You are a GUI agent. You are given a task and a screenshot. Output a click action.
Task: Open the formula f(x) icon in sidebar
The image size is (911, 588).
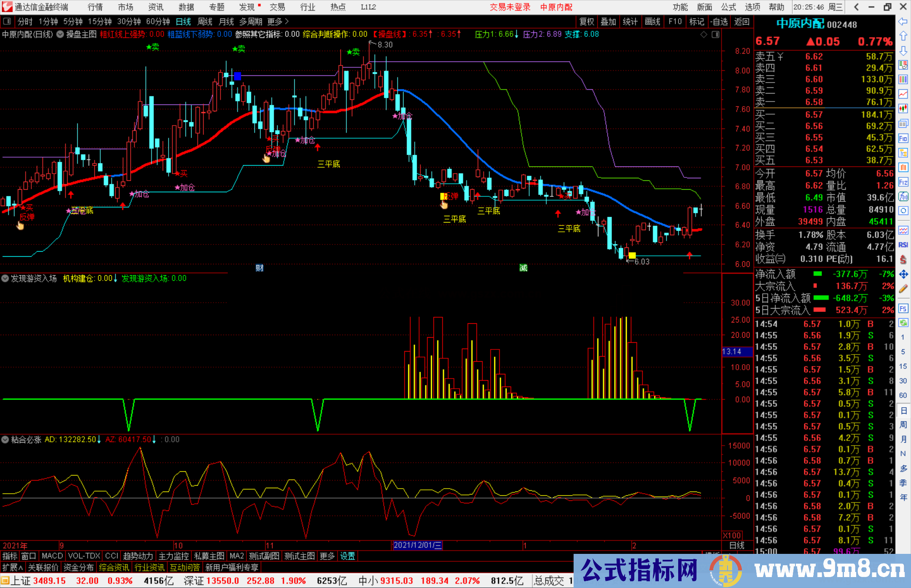[x=903, y=196]
